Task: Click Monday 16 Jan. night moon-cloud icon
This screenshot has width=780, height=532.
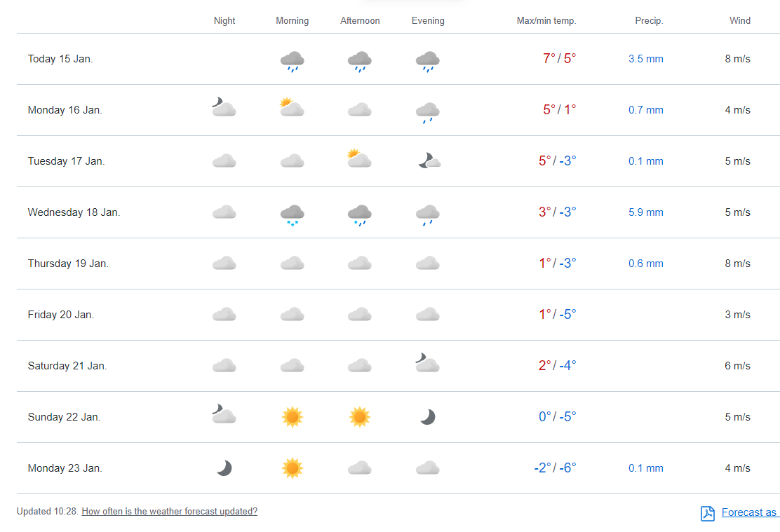Action: [x=224, y=107]
